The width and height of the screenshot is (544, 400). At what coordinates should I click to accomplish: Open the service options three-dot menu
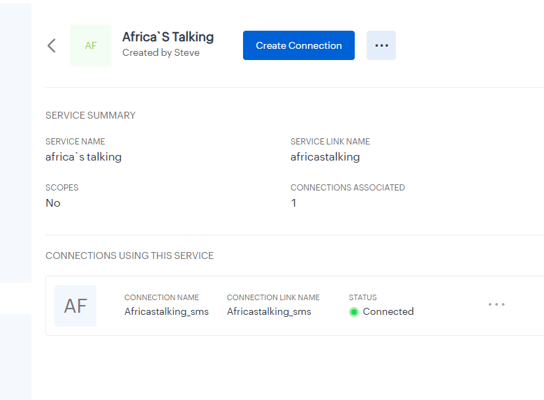coord(381,45)
